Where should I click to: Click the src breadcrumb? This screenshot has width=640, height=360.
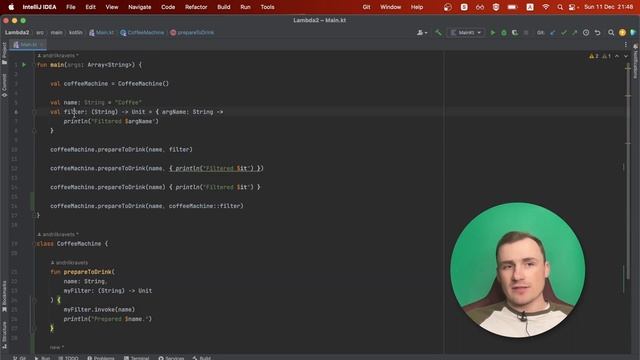pos(40,33)
